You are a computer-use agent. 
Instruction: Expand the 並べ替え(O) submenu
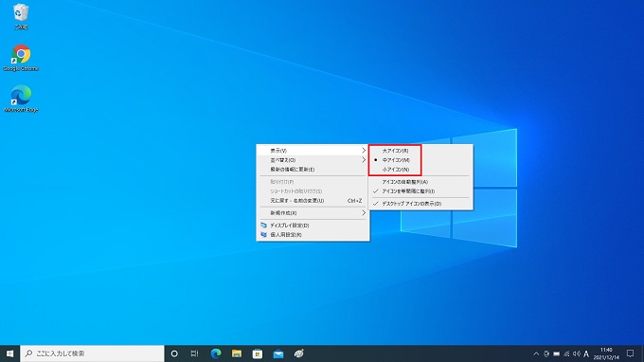[313, 160]
